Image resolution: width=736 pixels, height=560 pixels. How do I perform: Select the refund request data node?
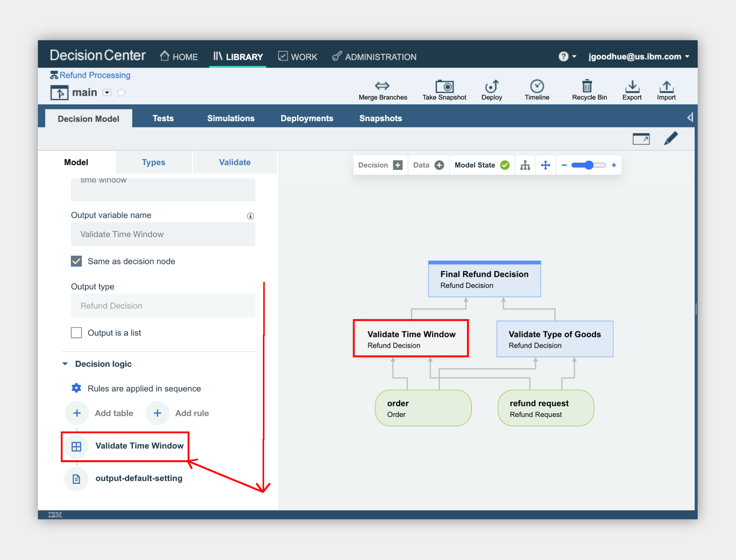pyautogui.click(x=545, y=408)
